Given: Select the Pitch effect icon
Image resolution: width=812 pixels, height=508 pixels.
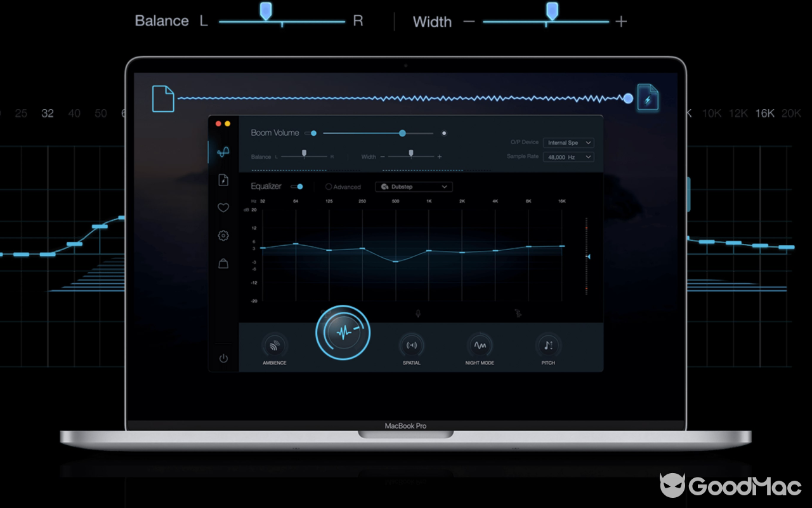Looking at the screenshot, I should [547, 345].
